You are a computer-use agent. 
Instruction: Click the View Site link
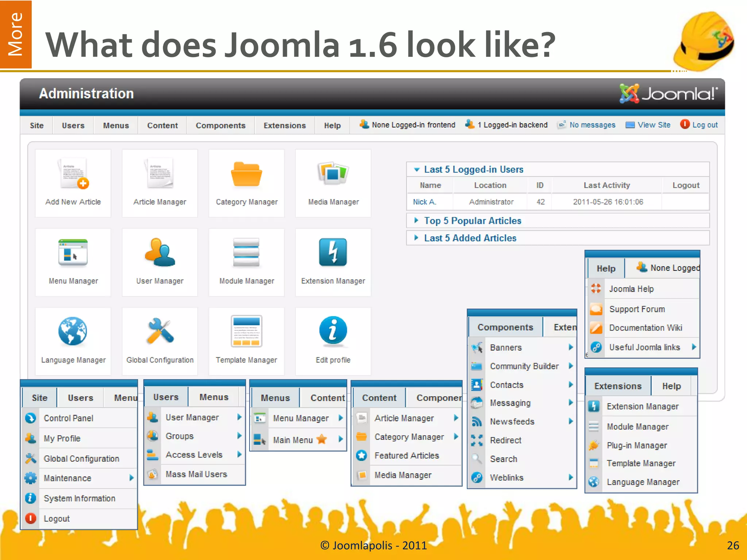point(654,125)
